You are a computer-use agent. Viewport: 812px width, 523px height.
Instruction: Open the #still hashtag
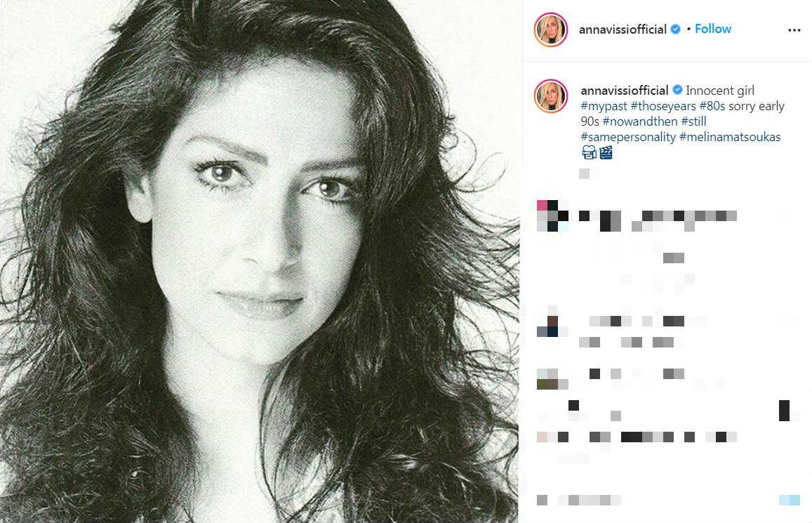693,121
